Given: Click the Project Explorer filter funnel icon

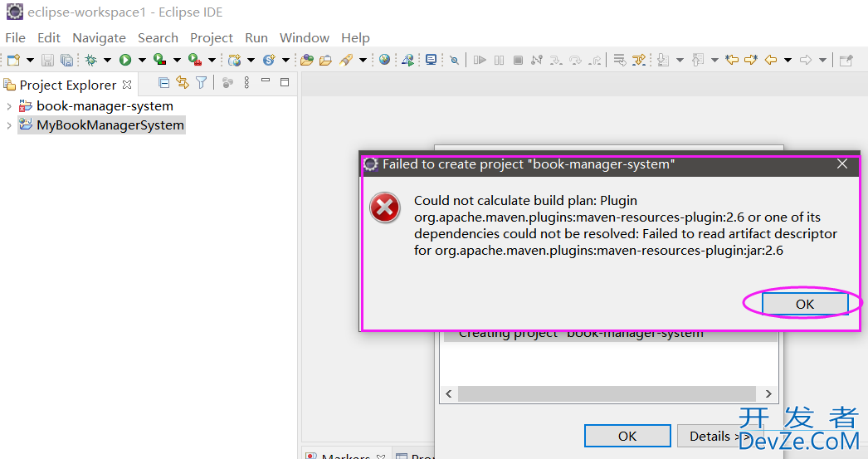Looking at the screenshot, I should 202,82.
